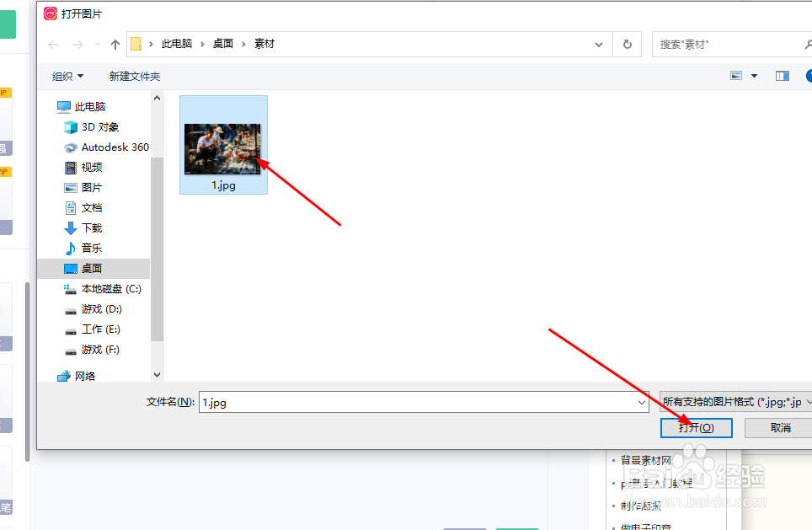This screenshot has height=530, width=812.
Task: Click the 搜索"素材" search box
Action: (x=730, y=45)
